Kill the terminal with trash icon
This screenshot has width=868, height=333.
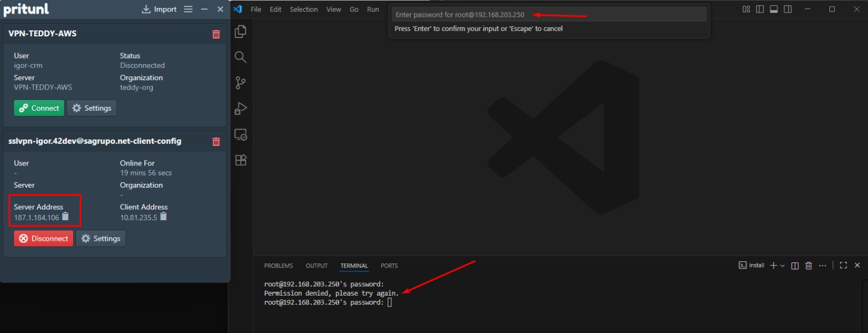tap(808, 265)
